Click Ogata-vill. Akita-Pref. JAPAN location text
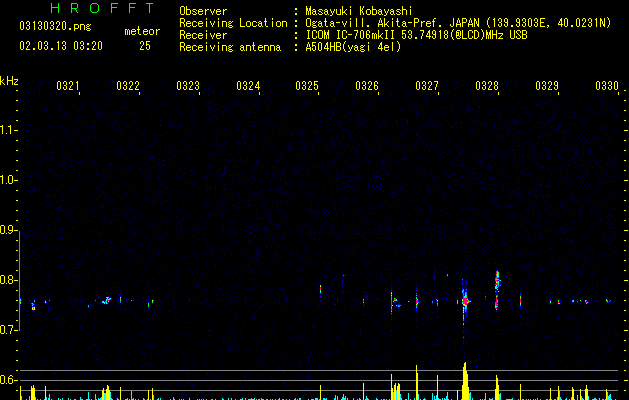The width and height of the screenshot is (629, 400). click(458, 23)
